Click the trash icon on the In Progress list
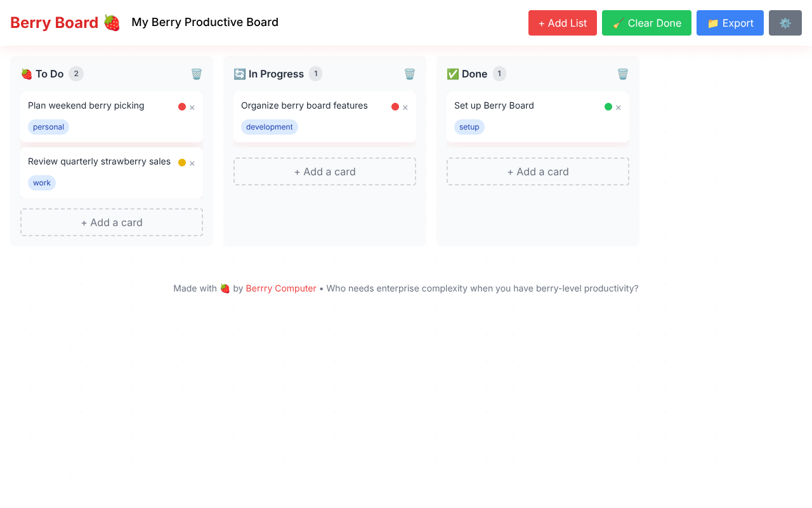The height and width of the screenshot is (508, 812). [x=410, y=74]
